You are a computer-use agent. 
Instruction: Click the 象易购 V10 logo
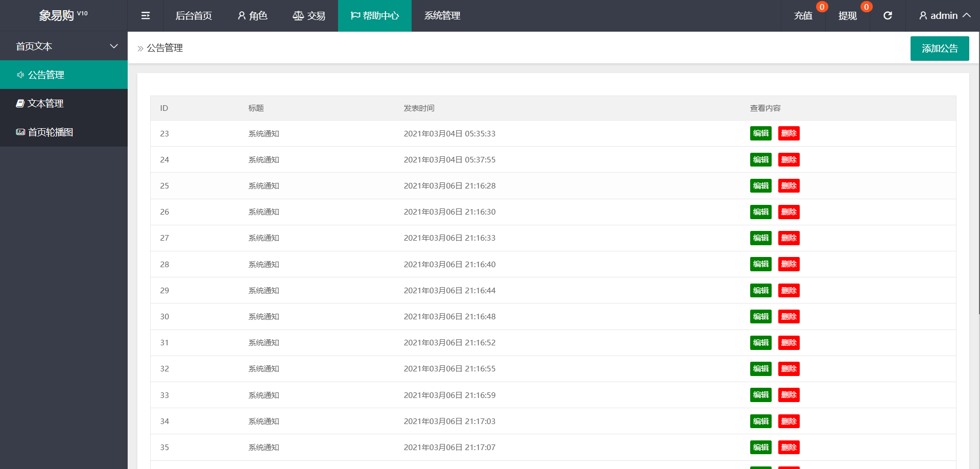coord(63,16)
